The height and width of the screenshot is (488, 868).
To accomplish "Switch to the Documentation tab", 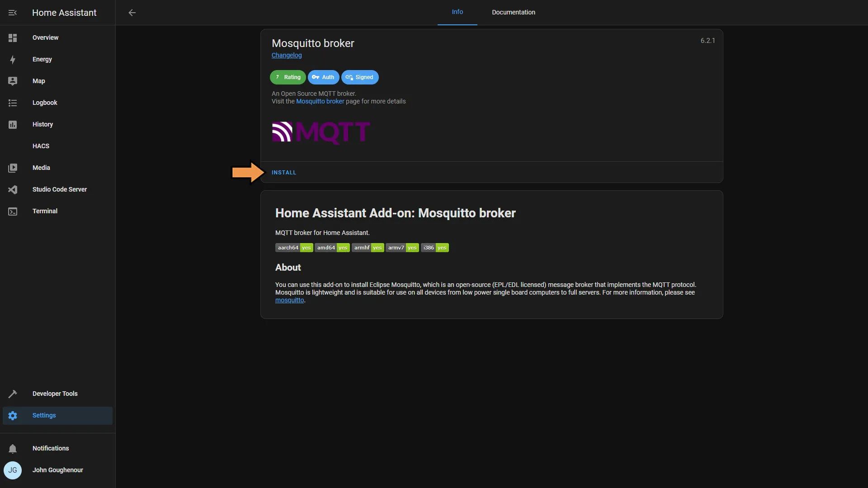I will pyautogui.click(x=513, y=12).
